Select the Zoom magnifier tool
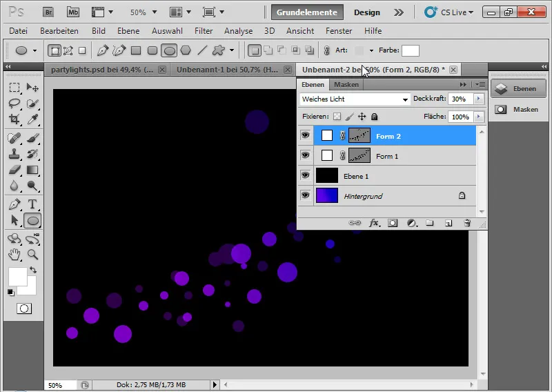The image size is (552, 392). 32,254
